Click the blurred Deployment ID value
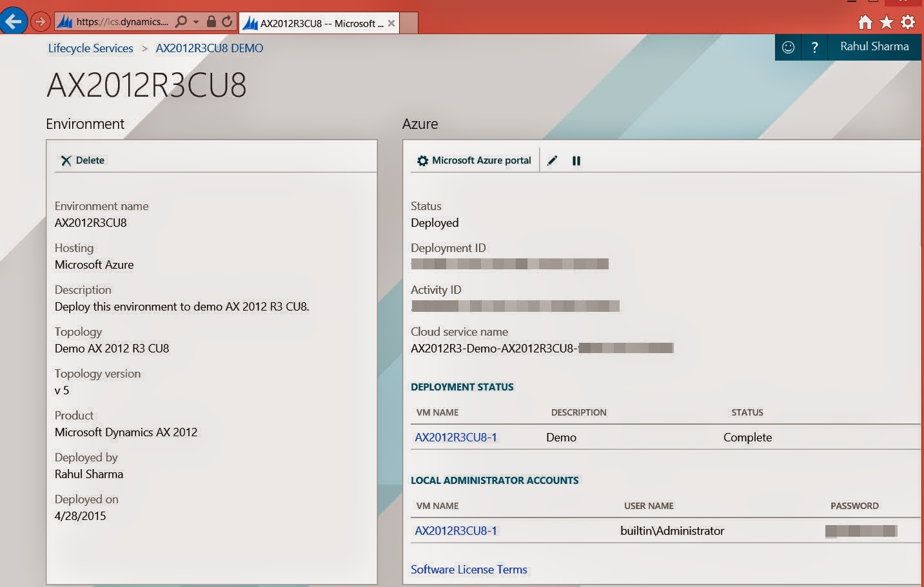 510,264
